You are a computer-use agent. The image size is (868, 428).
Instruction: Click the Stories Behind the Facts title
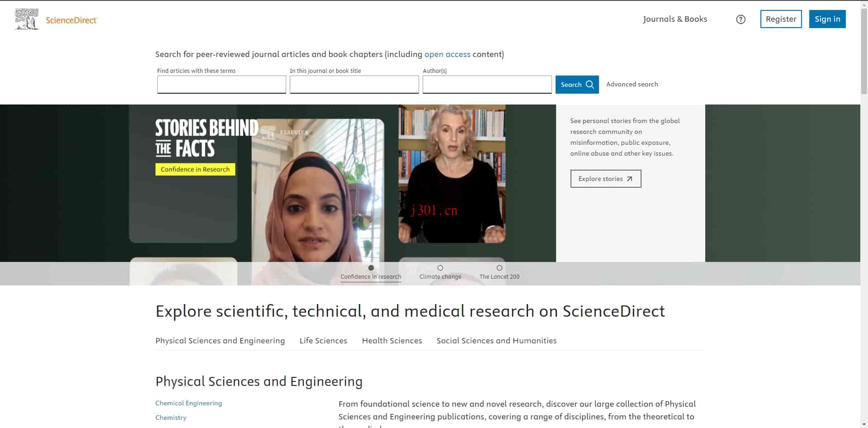coord(207,138)
